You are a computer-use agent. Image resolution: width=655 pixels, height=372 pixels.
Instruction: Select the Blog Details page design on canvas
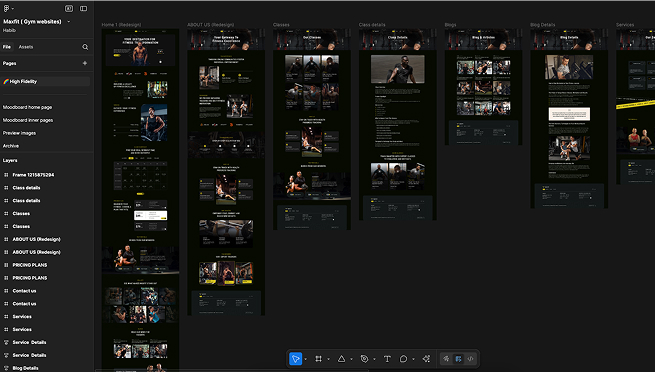tap(569, 119)
